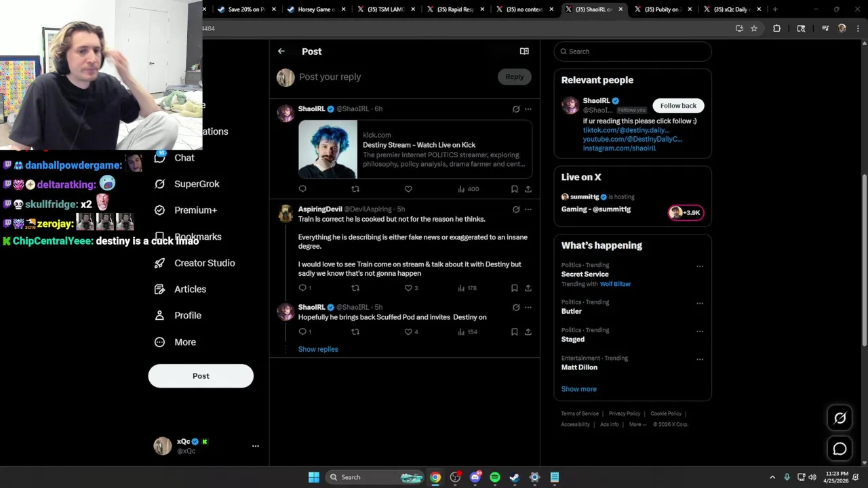Click the Reply button
The height and width of the screenshot is (488, 868).
point(515,77)
